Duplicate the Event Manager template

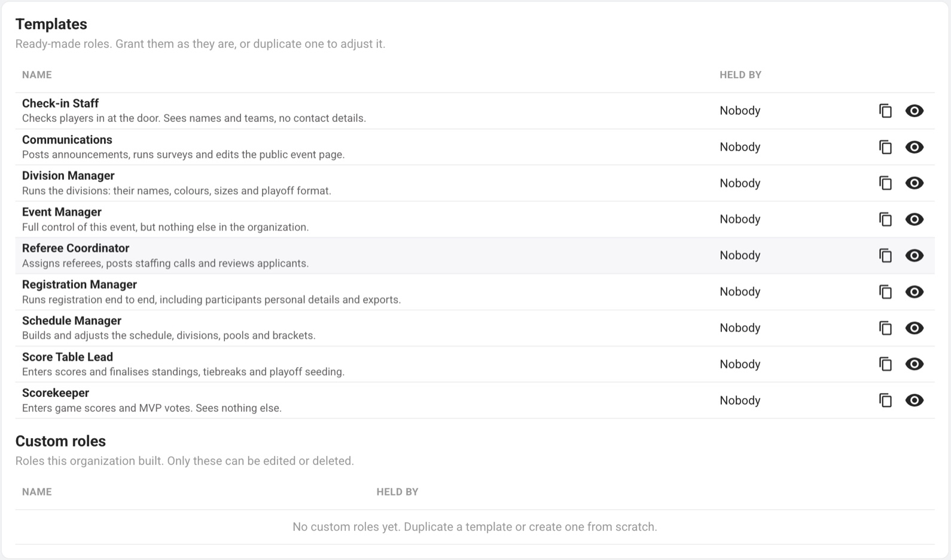tap(885, 219)
